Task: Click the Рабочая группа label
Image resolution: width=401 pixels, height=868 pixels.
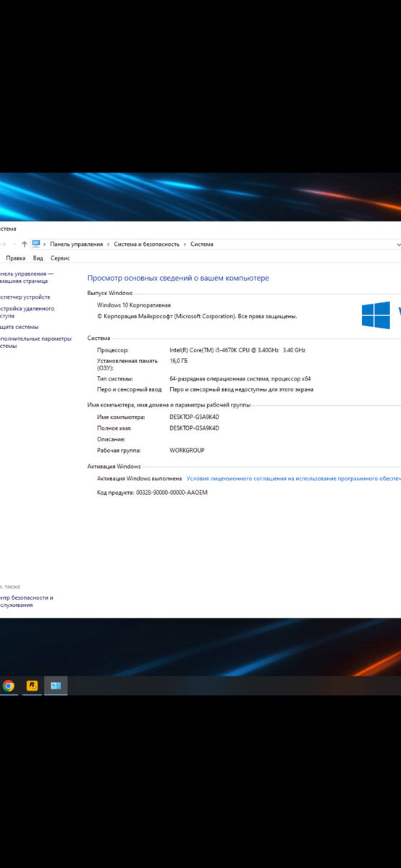Action: tap(119, 451)
